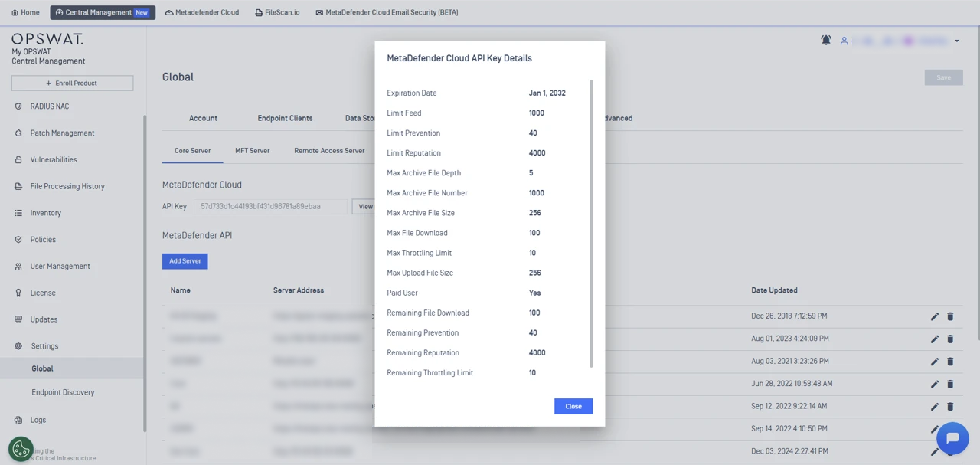Open the Endpoint Clients tab
980x465 pixels.
point(285,118)
